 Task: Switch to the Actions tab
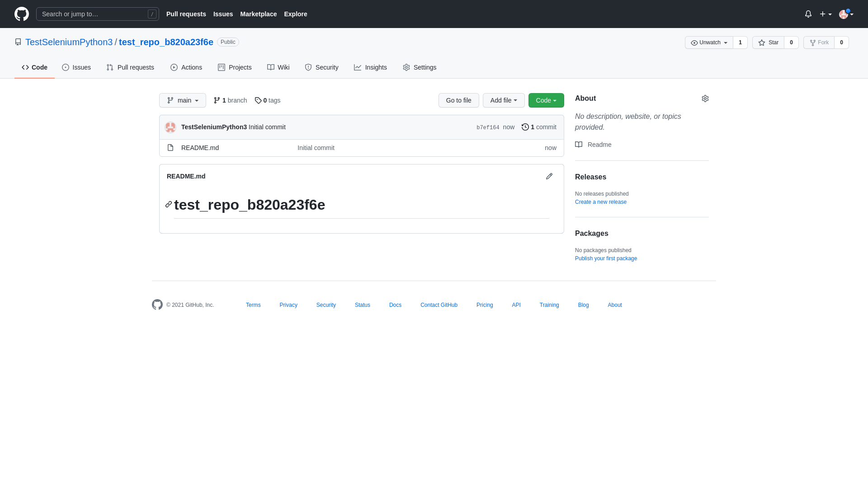pyautogui.click(x=186, y=67)
